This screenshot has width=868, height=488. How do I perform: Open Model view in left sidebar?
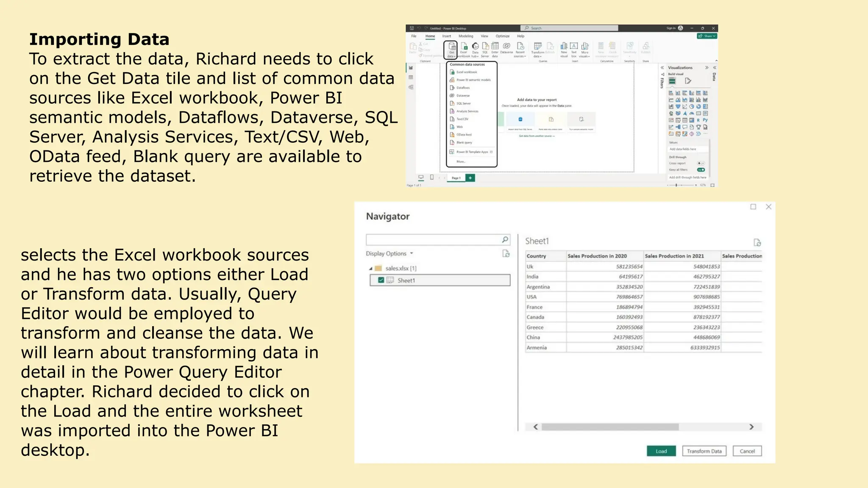point(411,87)
